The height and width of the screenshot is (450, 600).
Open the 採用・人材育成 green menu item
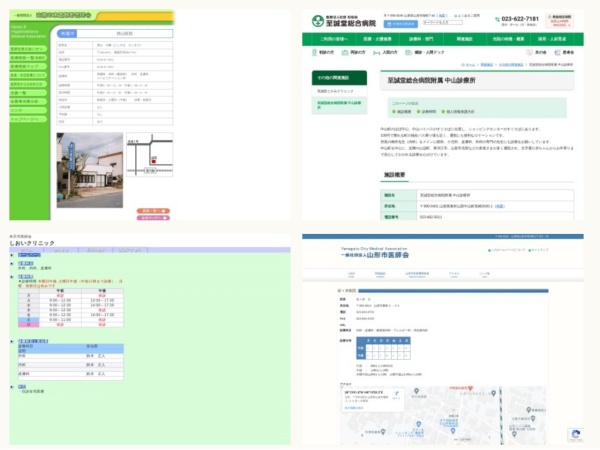point(551,39)
